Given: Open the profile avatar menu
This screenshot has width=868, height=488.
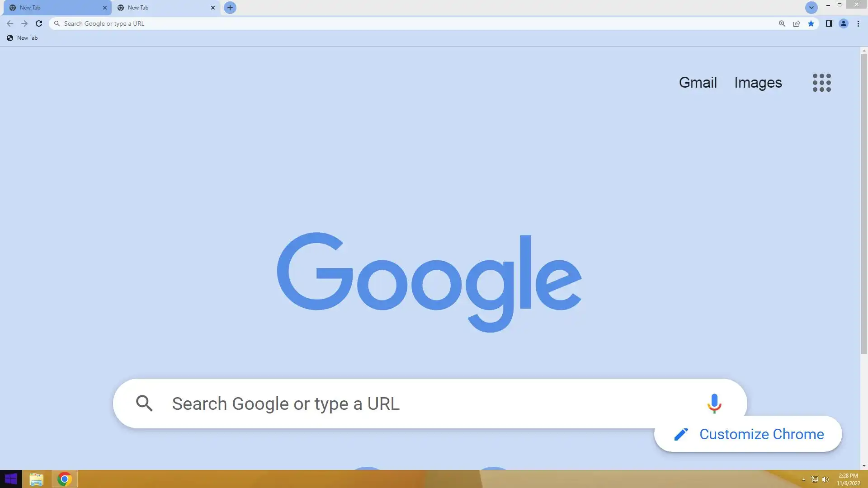Looking at the screenshot, I should click(x=843, y=23).
